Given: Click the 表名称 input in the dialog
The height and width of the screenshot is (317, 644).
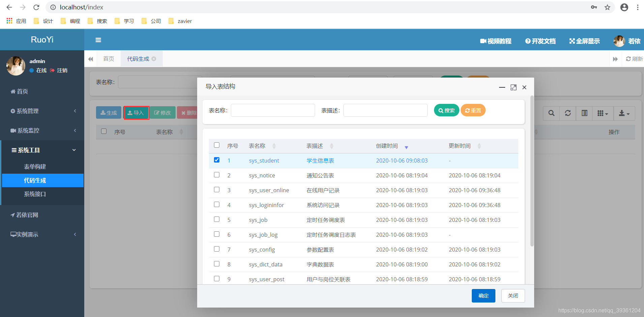Looking at the screenshot, I should [273, 110].
